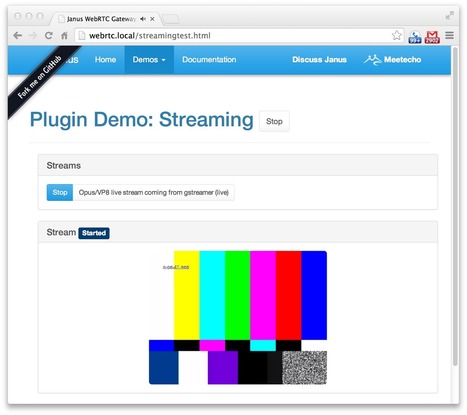The width and height of the screenshot is (467, 415).
Task: Click the Stream panel heading text
Action: [61, 232]
